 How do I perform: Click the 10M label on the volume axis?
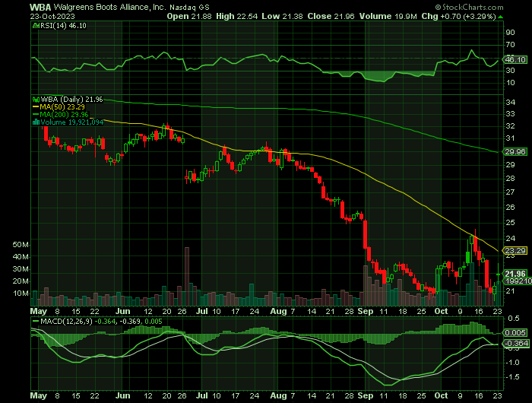(21, 294)
